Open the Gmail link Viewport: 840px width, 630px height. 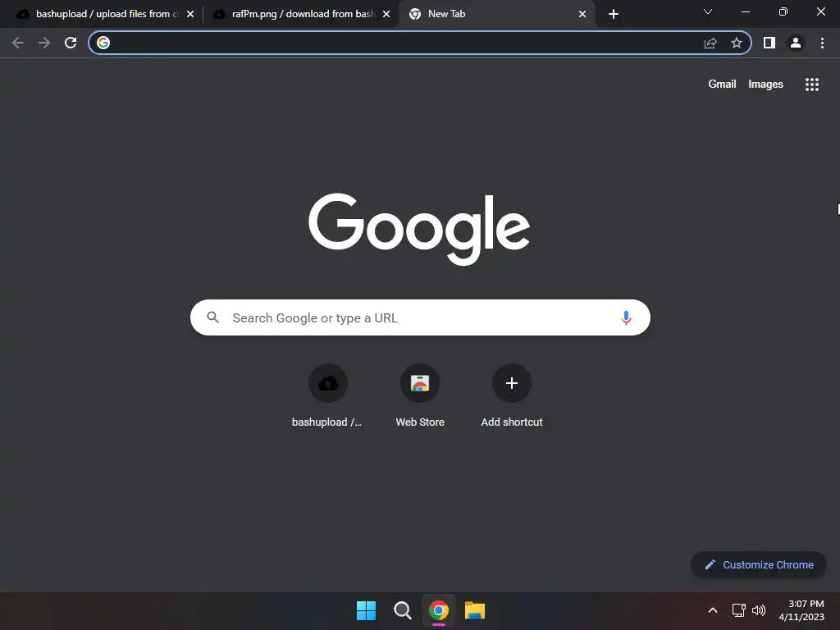722,84
